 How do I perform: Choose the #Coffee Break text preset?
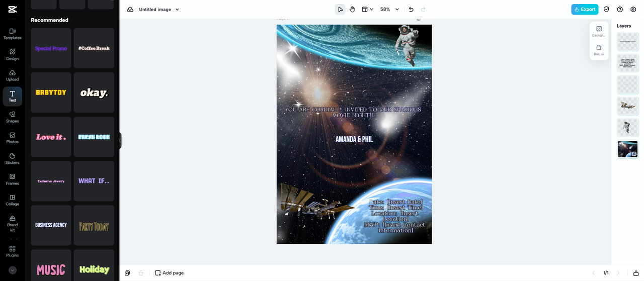tap(94, 48)
